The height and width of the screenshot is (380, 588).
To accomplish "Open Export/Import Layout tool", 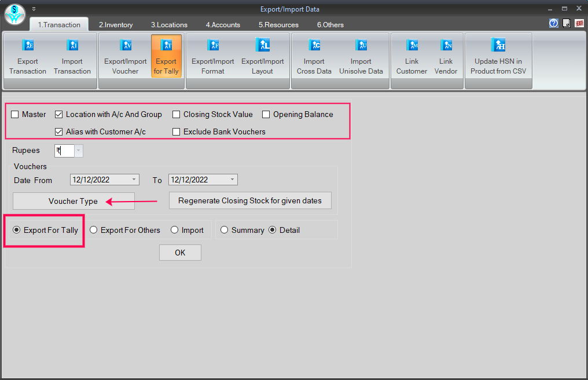I will point(263,56).
